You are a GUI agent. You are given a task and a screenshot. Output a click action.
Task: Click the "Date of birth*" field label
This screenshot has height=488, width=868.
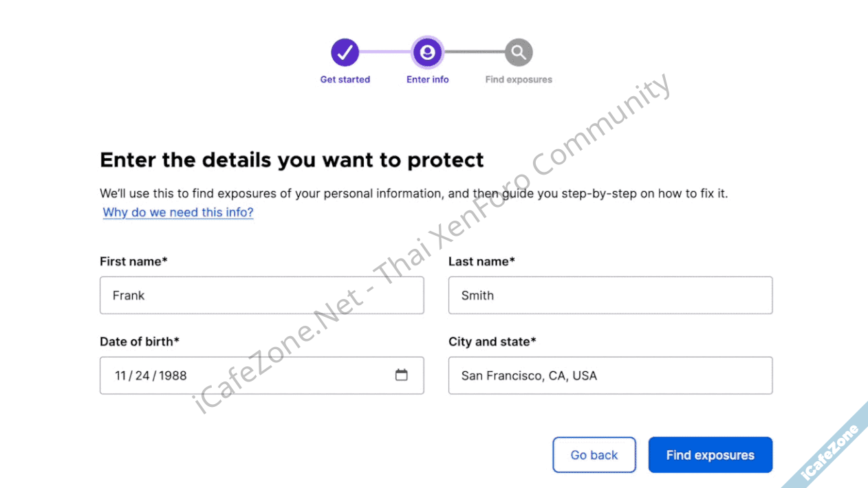140,342
